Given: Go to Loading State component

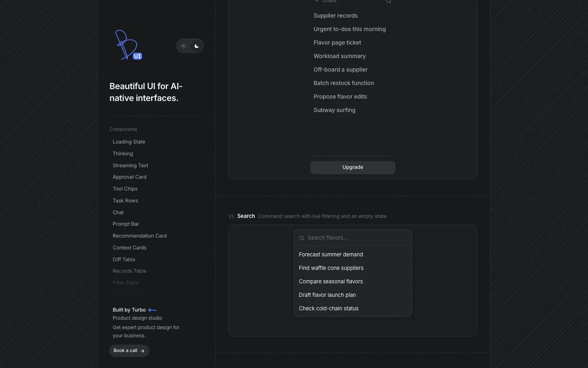Looking at the screenshot, I should (129, 142).
